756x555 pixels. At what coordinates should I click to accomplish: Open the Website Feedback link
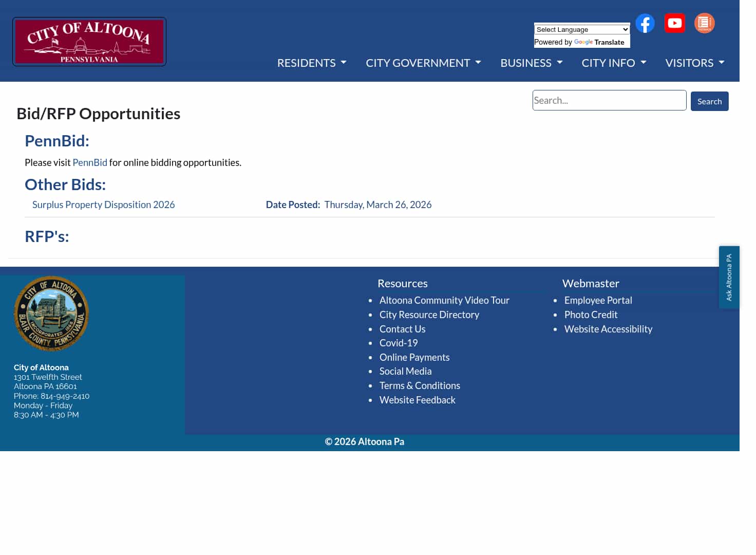pyautogui.click(x=418, y=400)
